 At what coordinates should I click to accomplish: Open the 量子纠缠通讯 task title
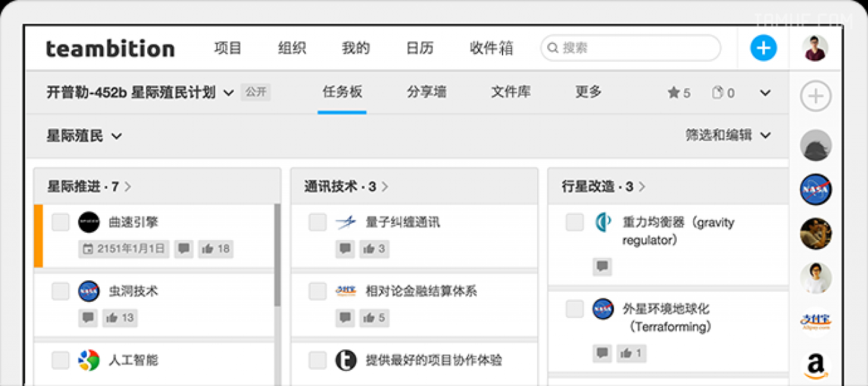(403, 222)
